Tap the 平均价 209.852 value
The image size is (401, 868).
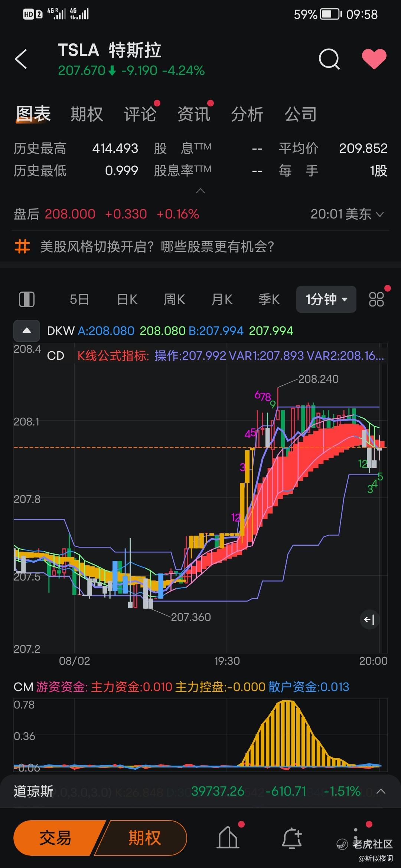363,148
